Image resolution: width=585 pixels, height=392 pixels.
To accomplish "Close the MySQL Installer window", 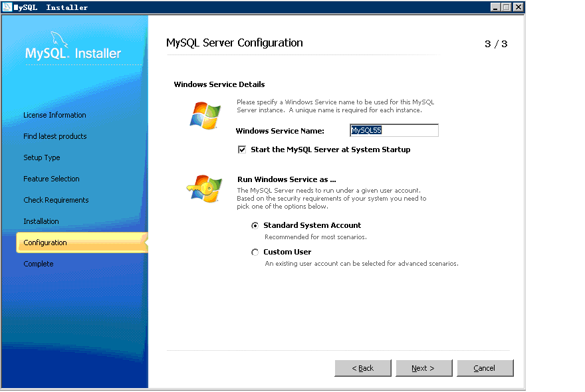I will tap(519, 7).
